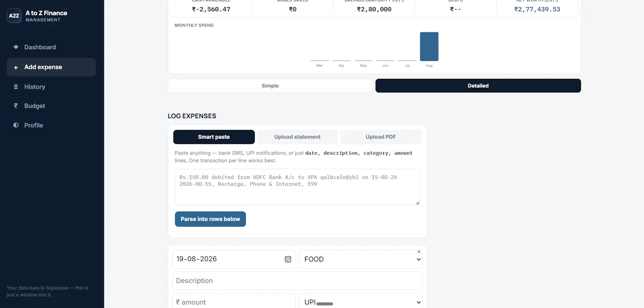Click the Dashboard diamond icon

click(x=16, y=47)
